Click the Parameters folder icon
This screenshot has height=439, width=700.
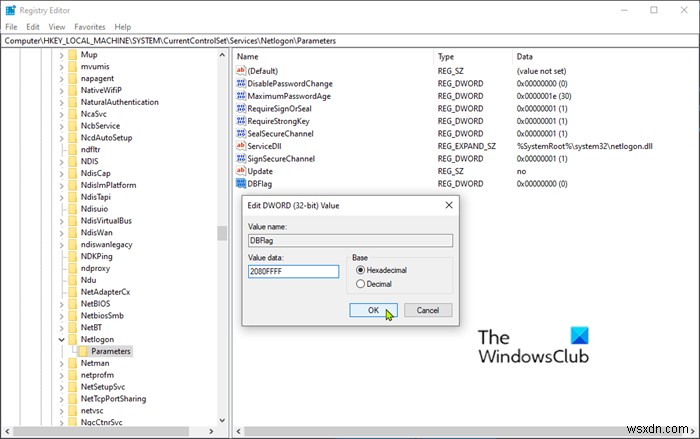83,351
